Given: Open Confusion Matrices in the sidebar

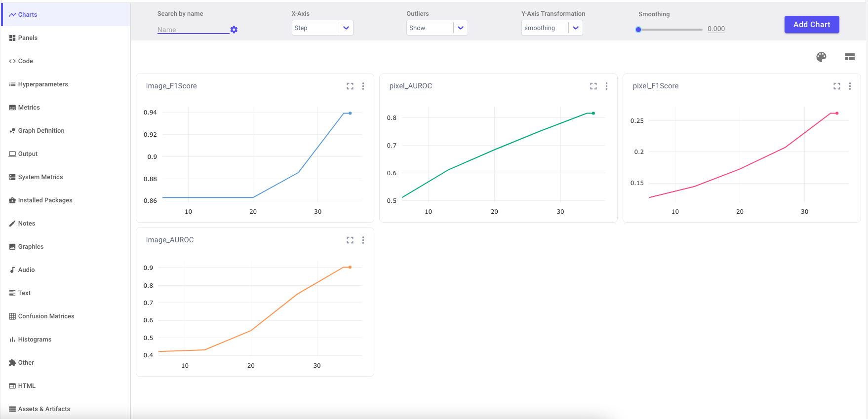Looking at the screenshot, I should click(x=46, y=316).
